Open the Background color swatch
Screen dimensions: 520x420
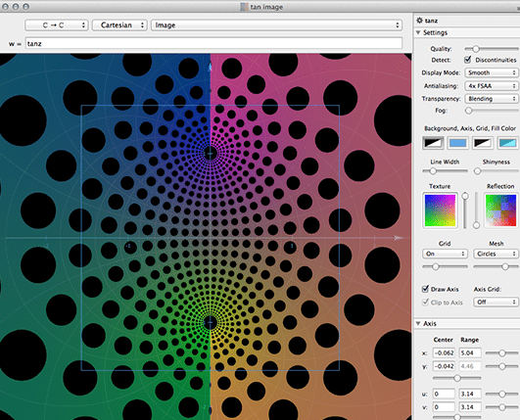tap(433, 143)
